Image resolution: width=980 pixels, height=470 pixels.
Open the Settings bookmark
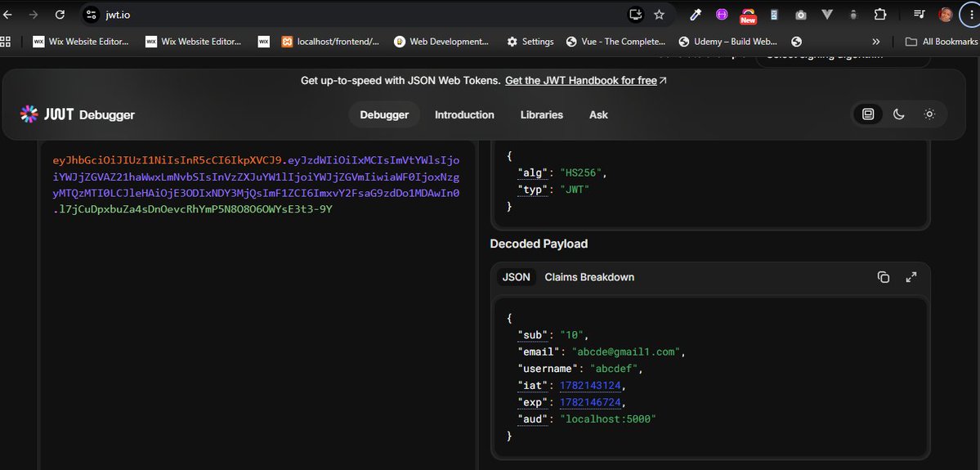coord(530,41)
